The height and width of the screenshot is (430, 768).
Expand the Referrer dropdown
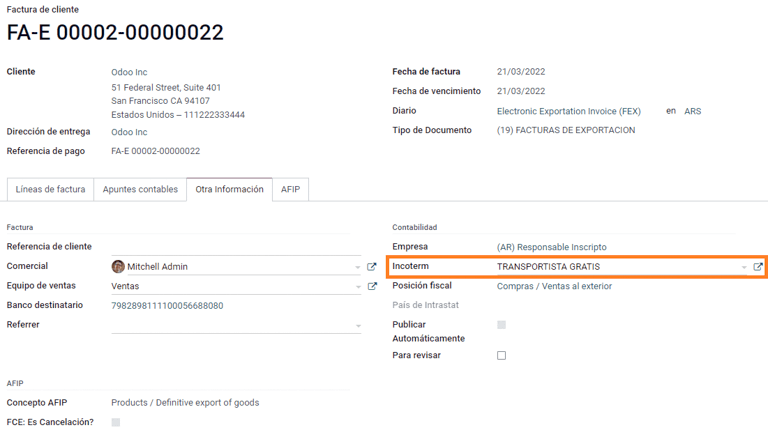click(358, 326)
